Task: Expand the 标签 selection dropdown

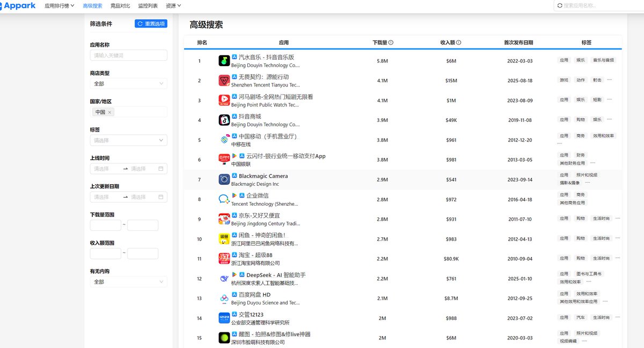Action: pos(128,140)
